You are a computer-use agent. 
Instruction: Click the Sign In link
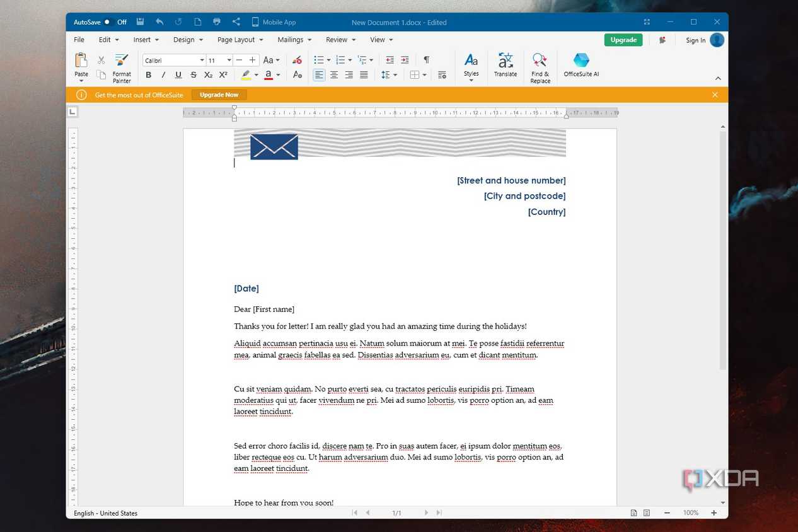coord(695,40)
